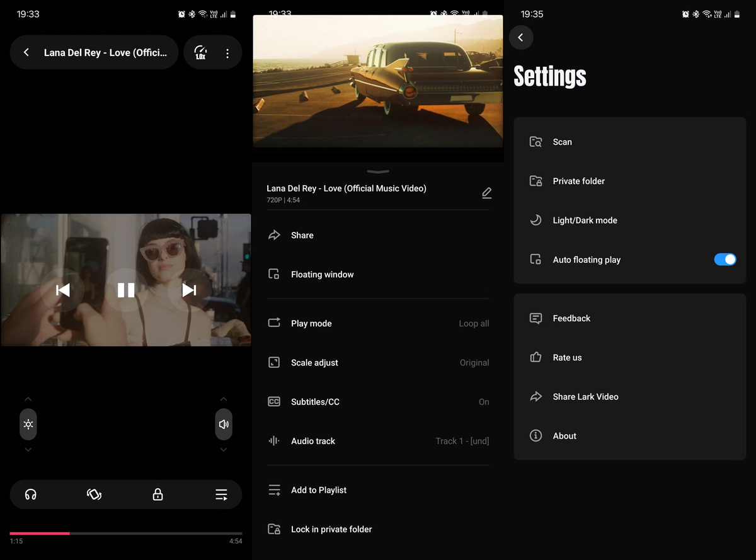Tap the full title 'Lana Del Rey - Love (Official Music Video)'
This screenshot has width=756, height=560.
346,188
